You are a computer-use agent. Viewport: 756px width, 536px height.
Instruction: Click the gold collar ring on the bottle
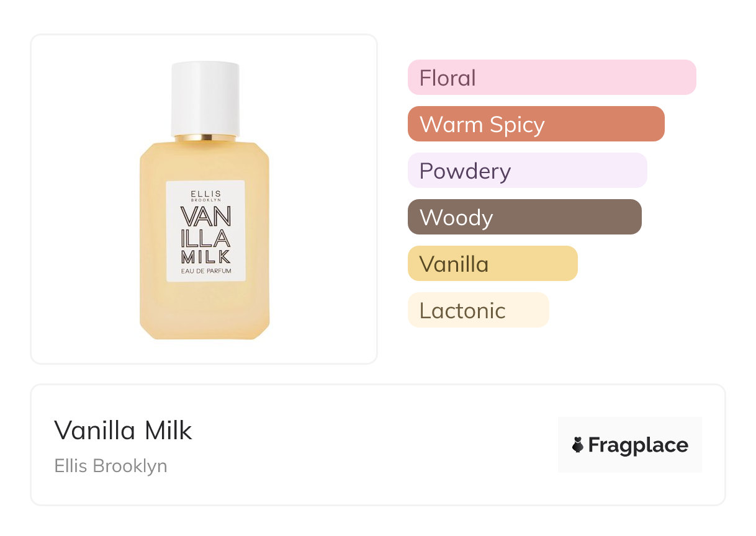[x=205, y=138]
